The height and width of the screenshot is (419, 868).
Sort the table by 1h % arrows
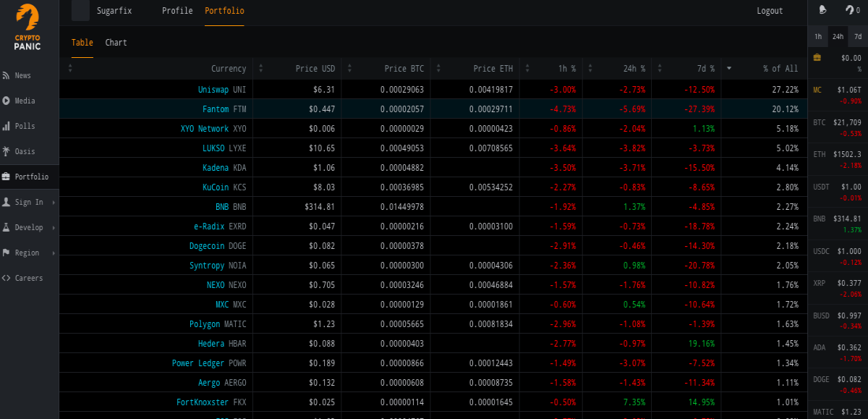point(527,68)
